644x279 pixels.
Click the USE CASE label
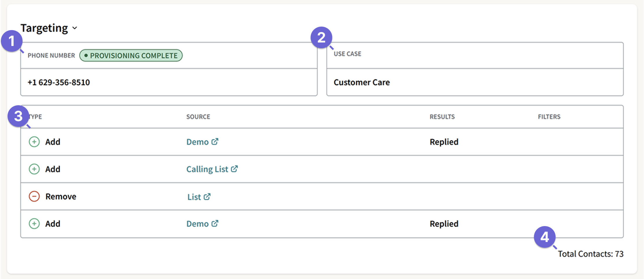[347, 54]
